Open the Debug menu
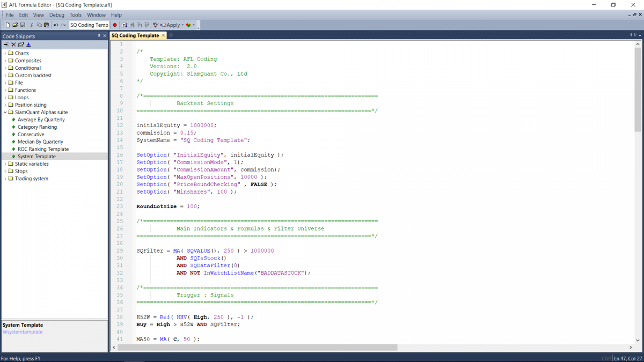 (x=57, y=15)
